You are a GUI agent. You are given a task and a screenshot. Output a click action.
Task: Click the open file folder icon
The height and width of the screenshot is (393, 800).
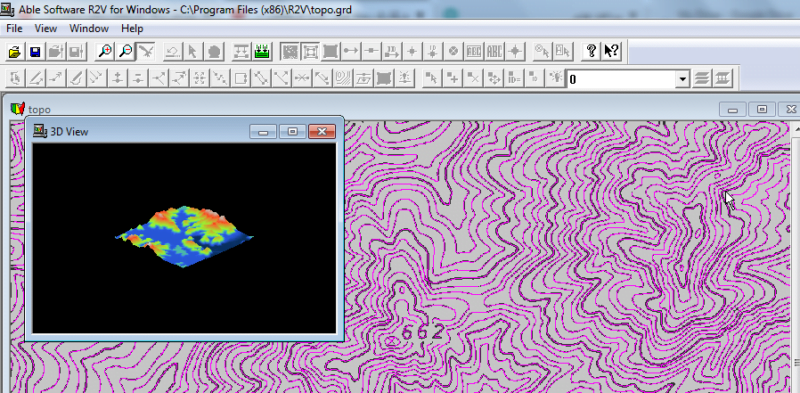(x=15, y=51)
